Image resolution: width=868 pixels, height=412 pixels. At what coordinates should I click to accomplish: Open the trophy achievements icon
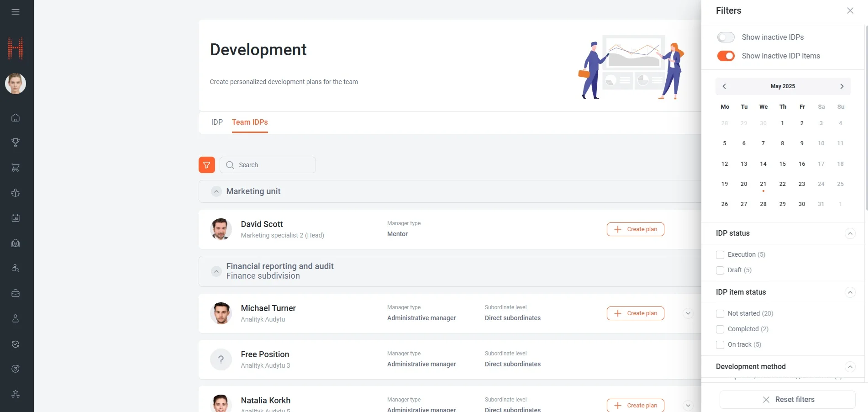coord(16,143)
